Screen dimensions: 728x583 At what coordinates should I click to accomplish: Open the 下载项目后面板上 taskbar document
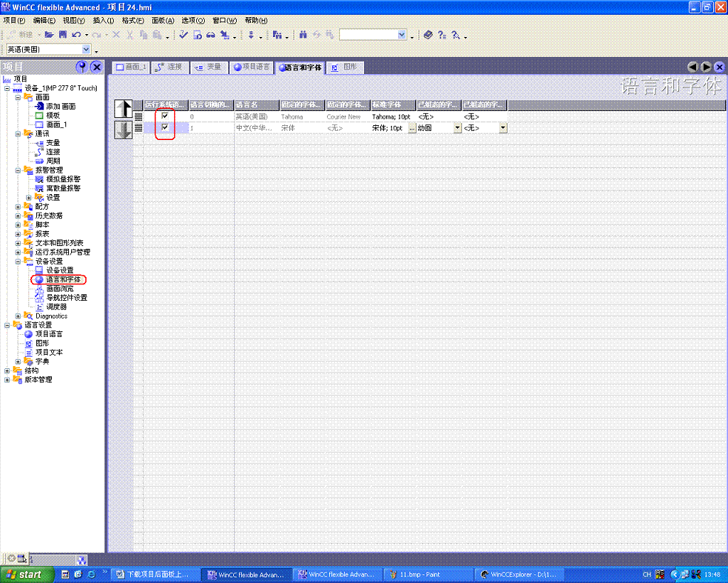(156, 574)
